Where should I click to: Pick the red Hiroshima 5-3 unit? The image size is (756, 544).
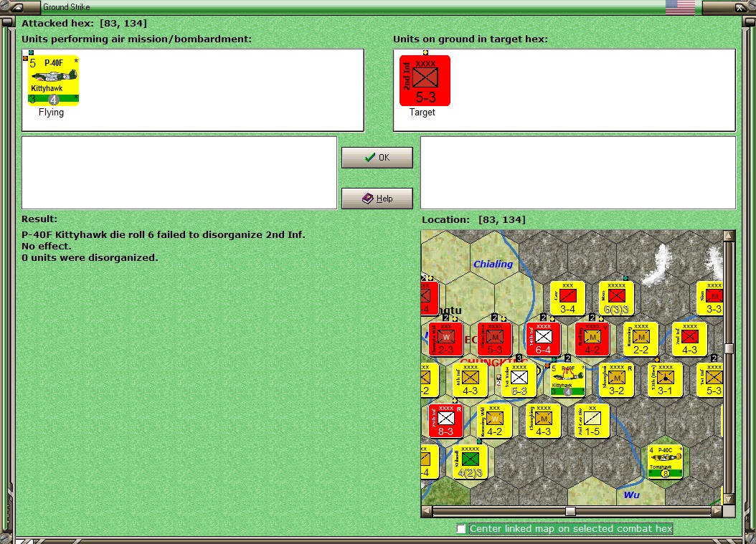click(x=495, y=340)
